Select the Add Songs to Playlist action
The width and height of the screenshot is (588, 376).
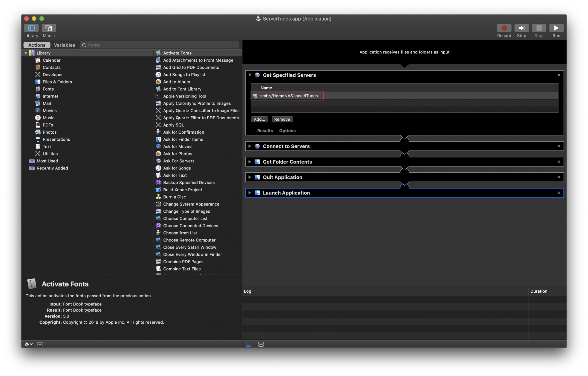184,75
